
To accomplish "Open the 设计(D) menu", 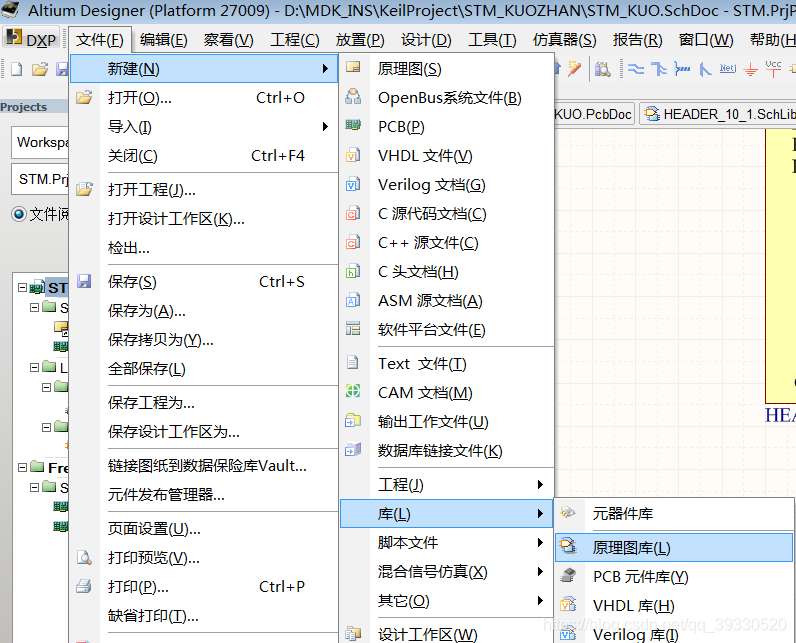I will click(x=426, y=40).
